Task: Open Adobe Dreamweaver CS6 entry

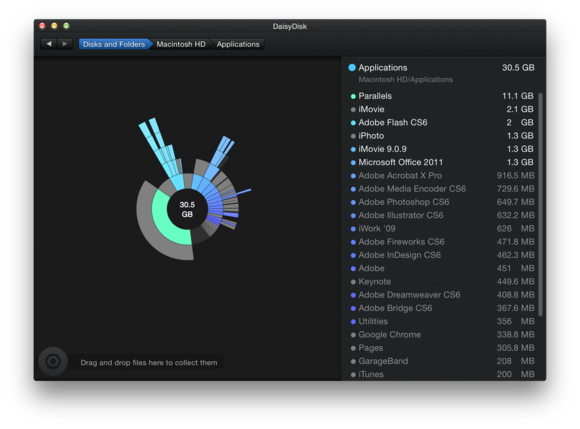Action: tap(442, 295)
